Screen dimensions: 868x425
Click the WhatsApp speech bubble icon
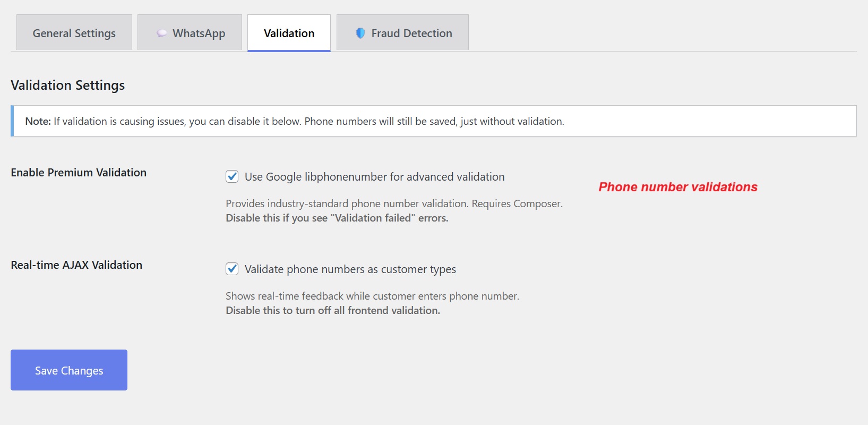pos(161,32)
